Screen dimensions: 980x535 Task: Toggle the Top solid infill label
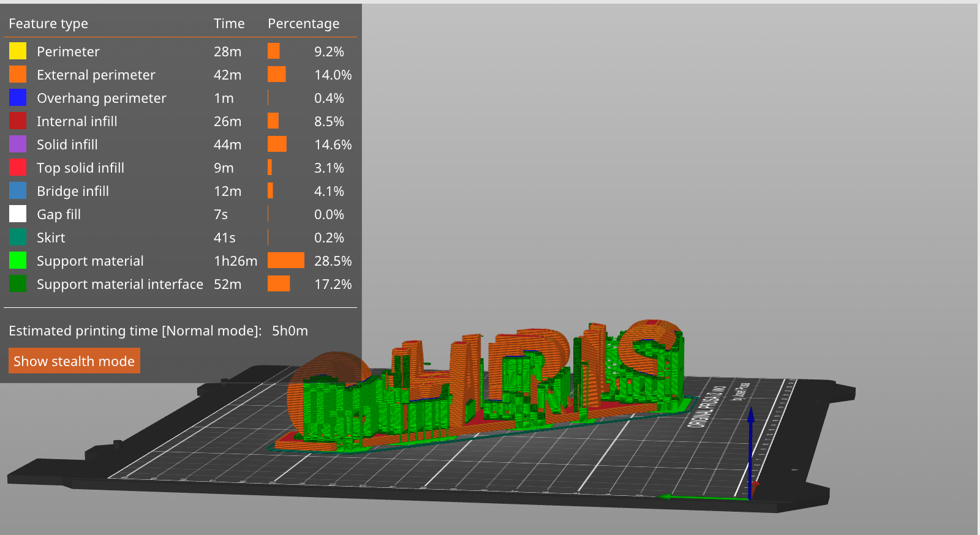click(x=81, y=168)
